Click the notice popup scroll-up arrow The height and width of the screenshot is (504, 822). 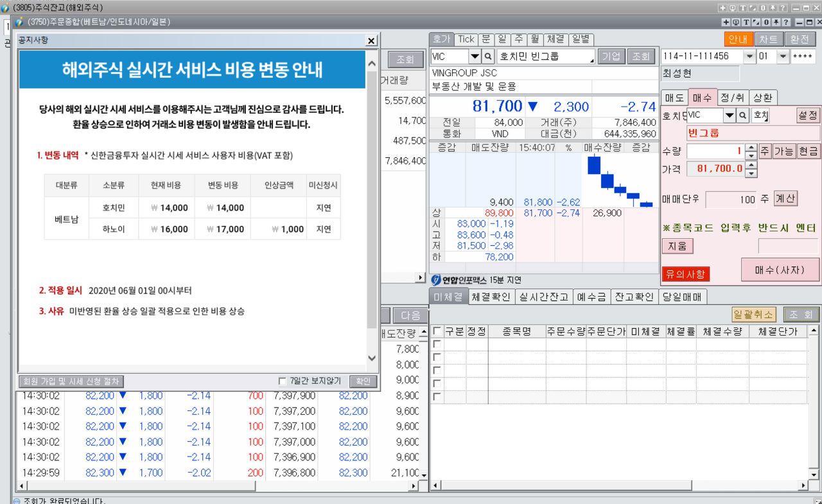click(372, 63)
